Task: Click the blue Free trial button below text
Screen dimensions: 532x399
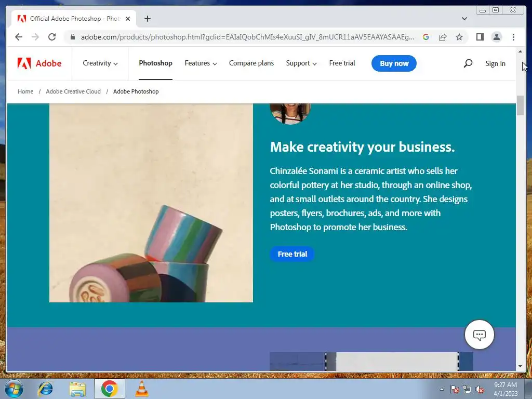Action: (x=292, y=254)
